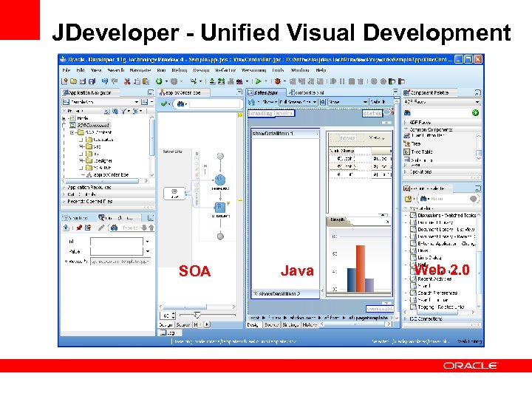This screenshot has height=399, width=532.
Task: Open the Refactor menu
Action: point(225,70)
